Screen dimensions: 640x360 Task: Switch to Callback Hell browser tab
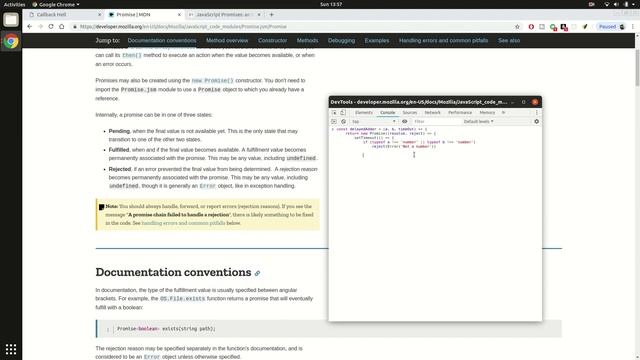tap(64, 15)
